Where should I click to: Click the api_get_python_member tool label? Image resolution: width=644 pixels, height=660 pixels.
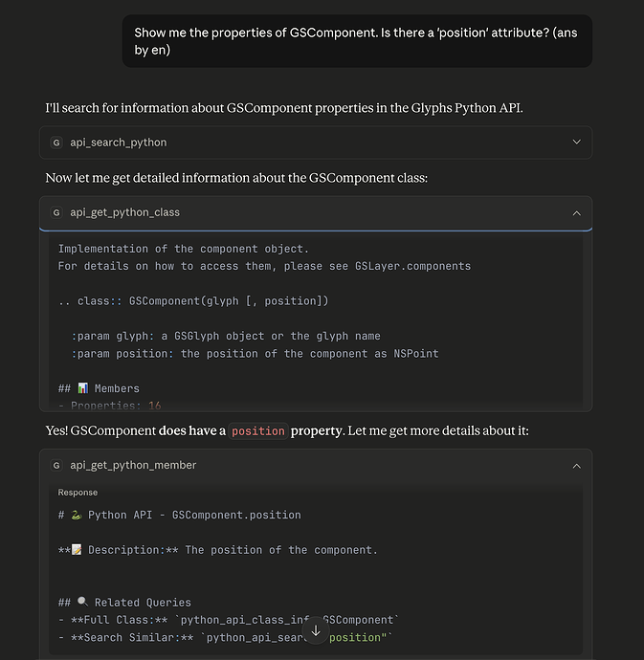tap(133, 465)
